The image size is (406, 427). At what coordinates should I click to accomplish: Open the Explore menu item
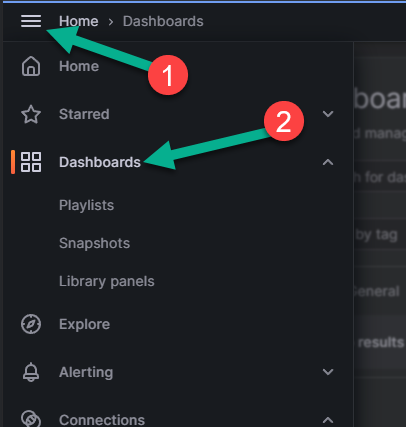(x=84, y=324)
